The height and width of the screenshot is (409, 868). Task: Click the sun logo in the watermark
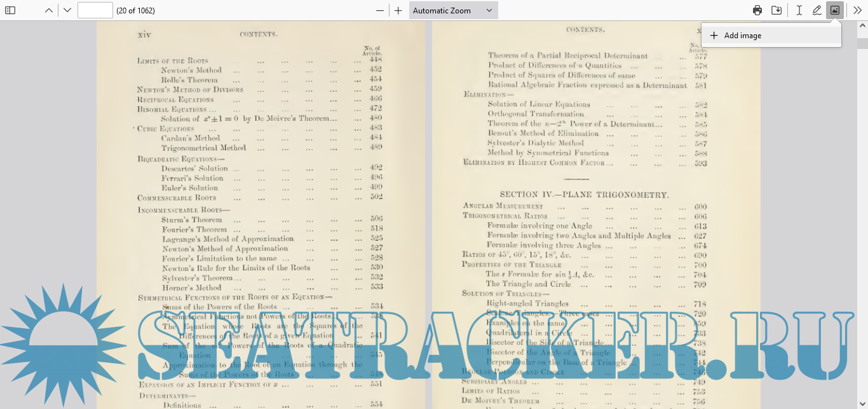[48, 336]
